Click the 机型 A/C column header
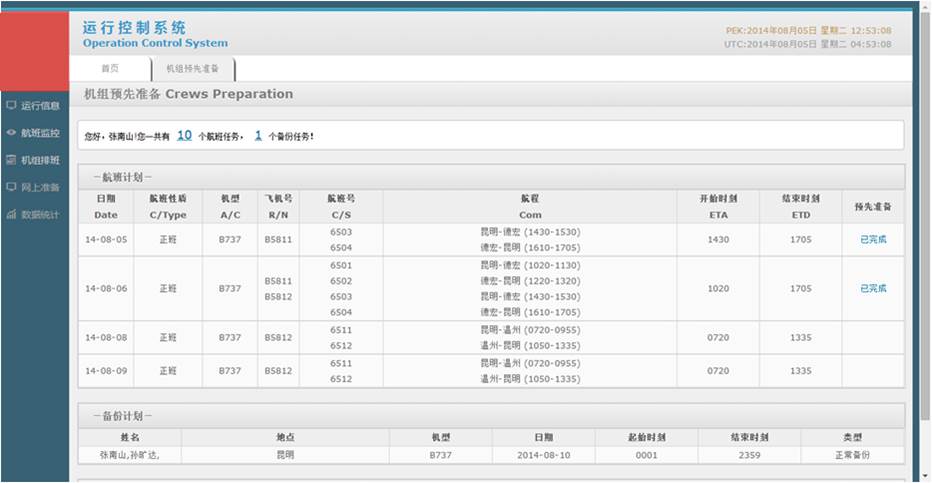 click(x=230, y=207)
